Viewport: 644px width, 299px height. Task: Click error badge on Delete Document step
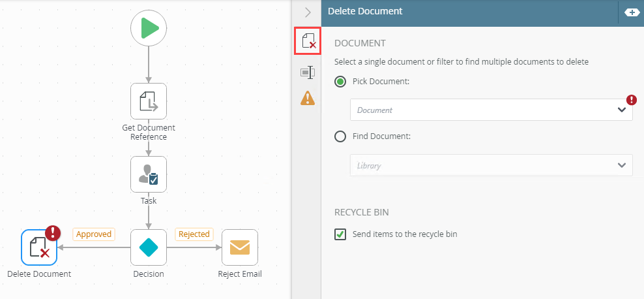coord(53,234)
